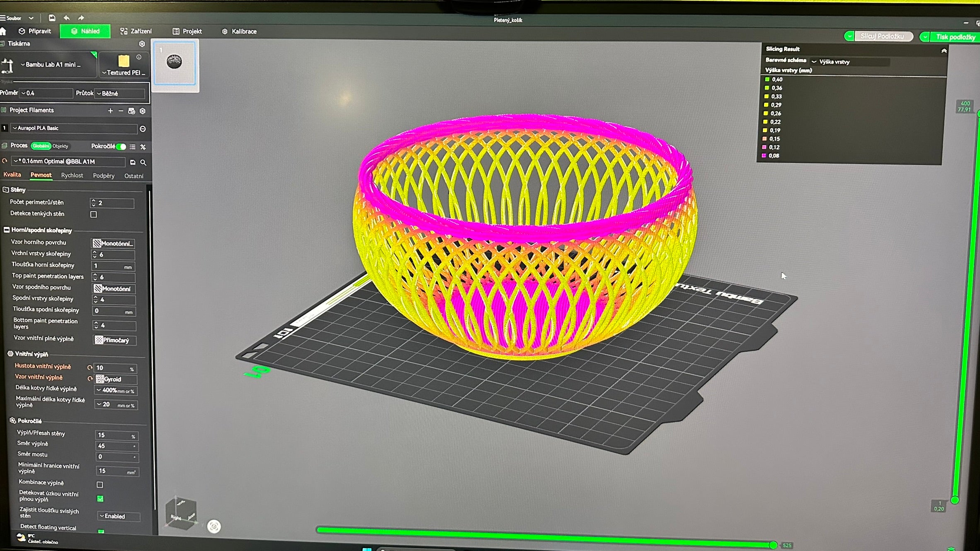This screenshot has width=980, height=551.
Task: Toggle the Pokročilé advanced switch
Action: coord(121,147)
